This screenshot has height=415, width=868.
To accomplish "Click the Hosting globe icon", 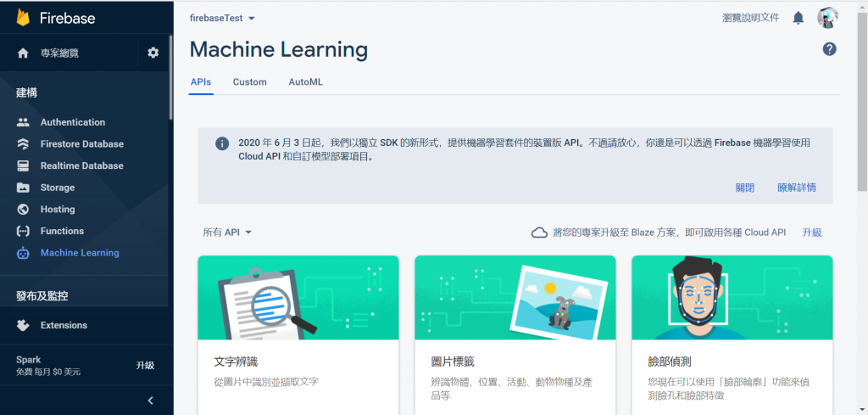I will 23,210.
